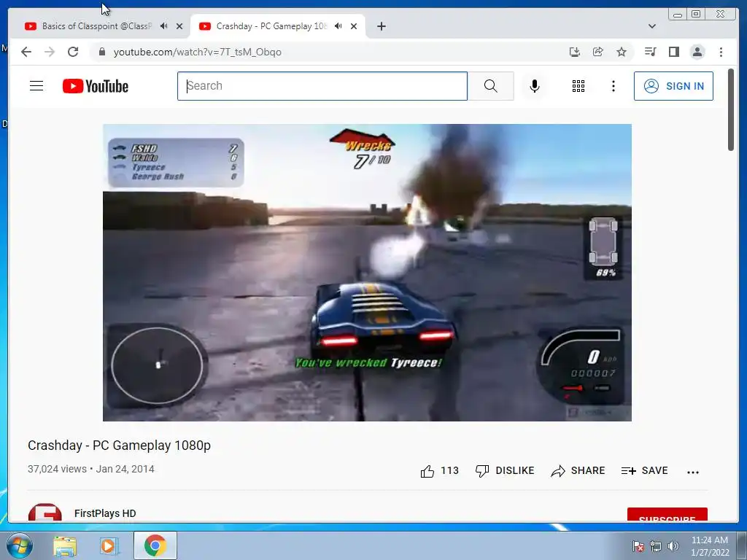Open the Chrome profile avatar

pyautogui.click(x=697, y=52)
